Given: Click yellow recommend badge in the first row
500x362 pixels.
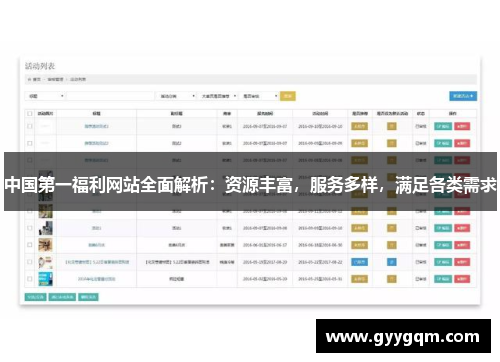Looking at the screenshot, I should [x=359, y=126].
